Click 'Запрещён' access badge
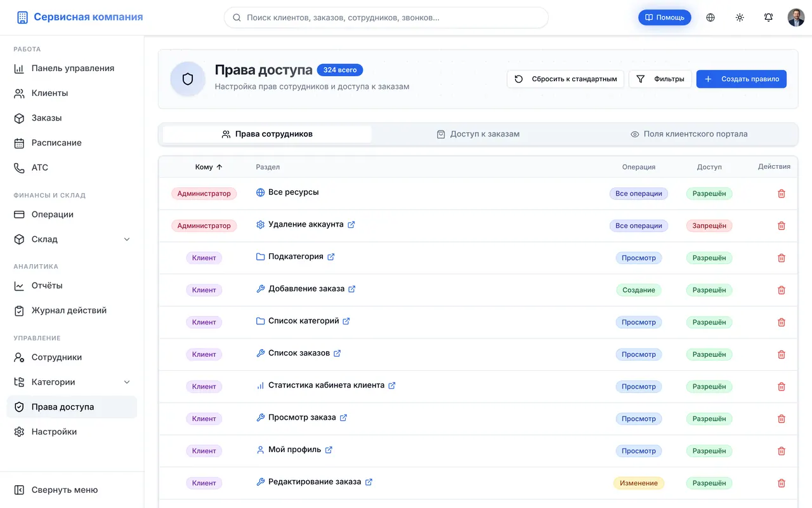812x508 pixels. pos(709,225)
